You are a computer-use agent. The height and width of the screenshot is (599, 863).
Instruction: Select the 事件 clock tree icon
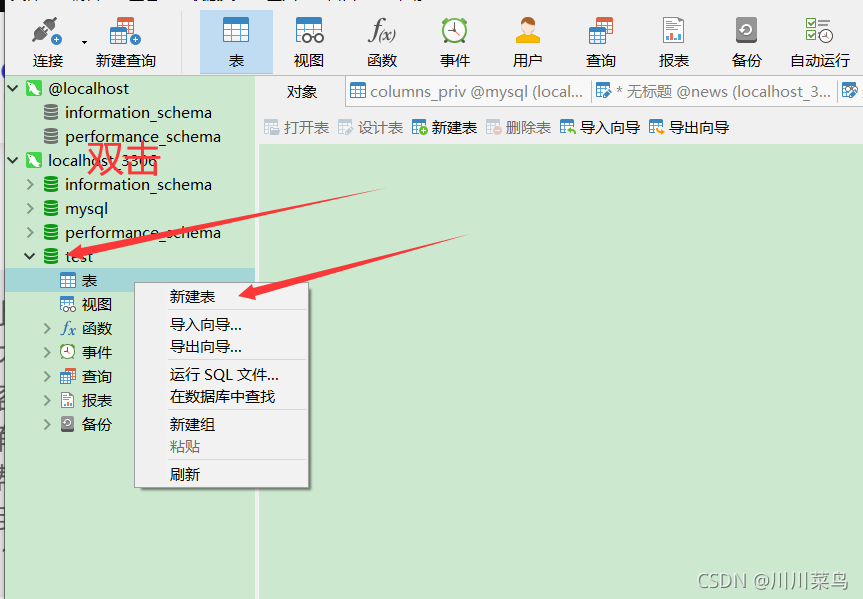point(68,352)
